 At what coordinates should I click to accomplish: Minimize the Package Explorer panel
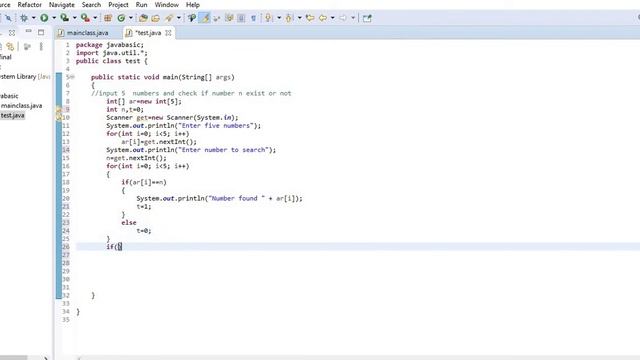28,31
